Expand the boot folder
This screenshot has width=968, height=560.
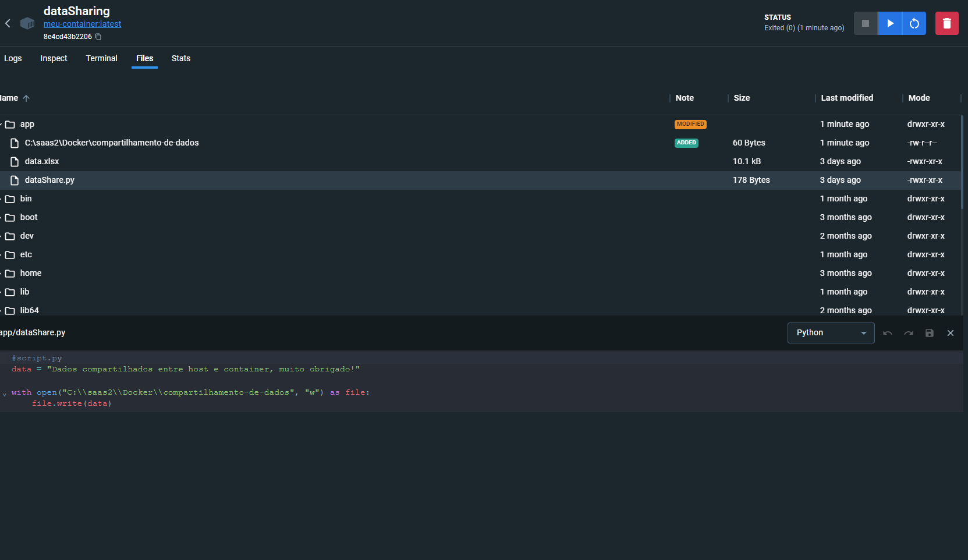point(2,217)
